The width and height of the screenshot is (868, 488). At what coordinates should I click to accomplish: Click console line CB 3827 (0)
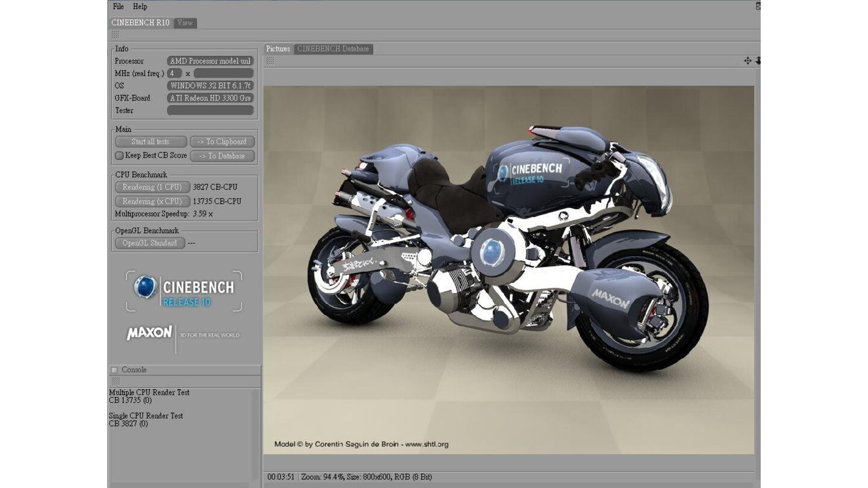(128, 424)
